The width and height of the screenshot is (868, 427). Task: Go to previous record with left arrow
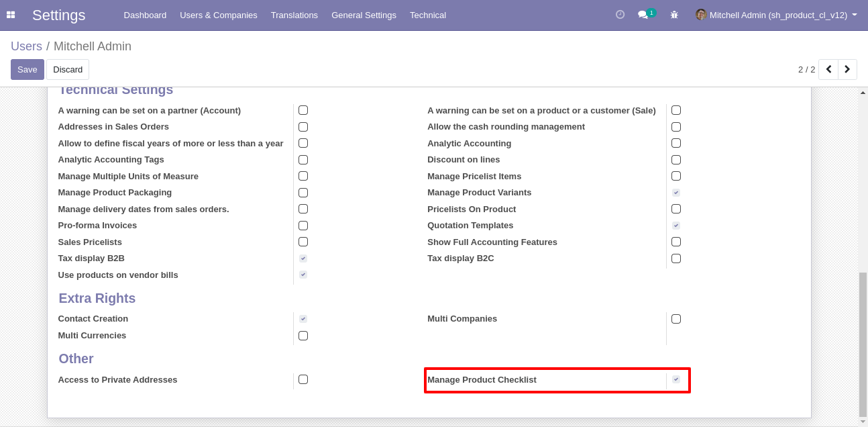pos(828,69)
